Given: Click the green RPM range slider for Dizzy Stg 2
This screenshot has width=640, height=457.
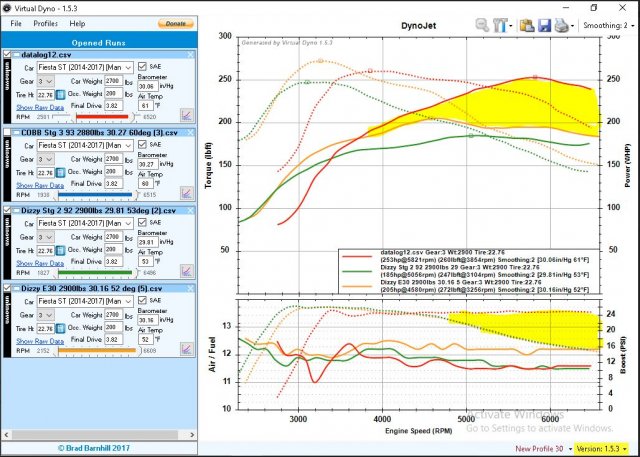Looking at the screenshot, I should [x=95, y=273].
